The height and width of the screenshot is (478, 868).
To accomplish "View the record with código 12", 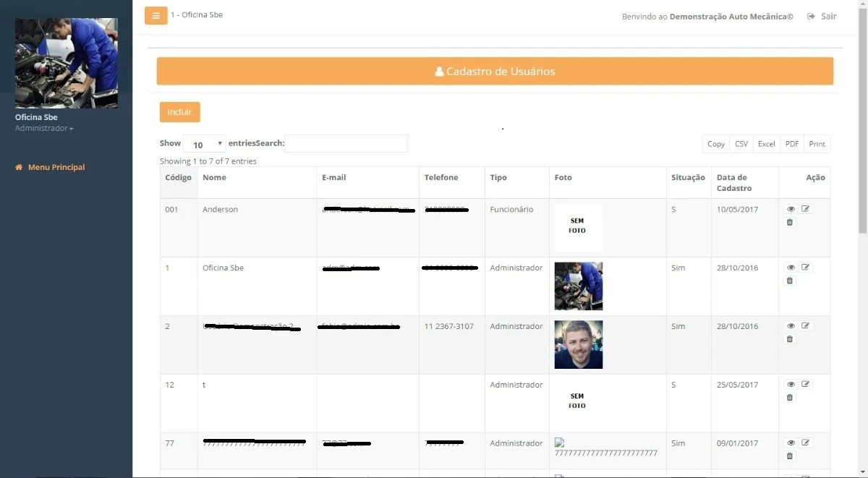I will point(791,385).
